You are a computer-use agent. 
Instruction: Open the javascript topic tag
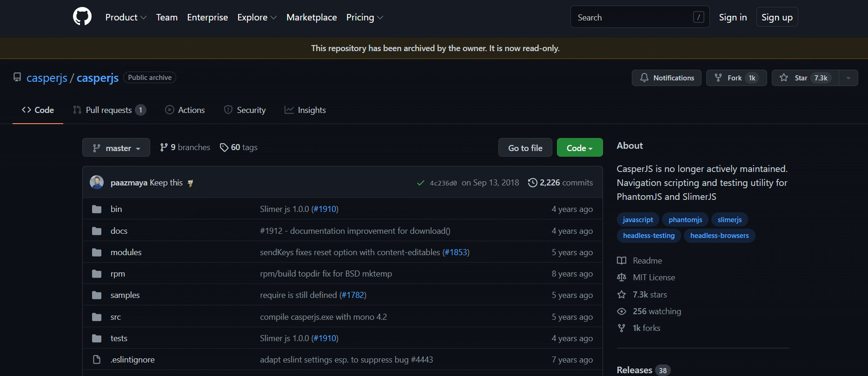pos(638,220)
